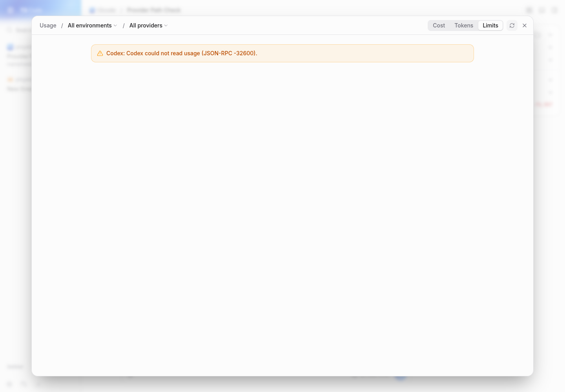Open the All environments dropdown
The height and width of the screenshot is (392, 565).
tap(93, 25)
